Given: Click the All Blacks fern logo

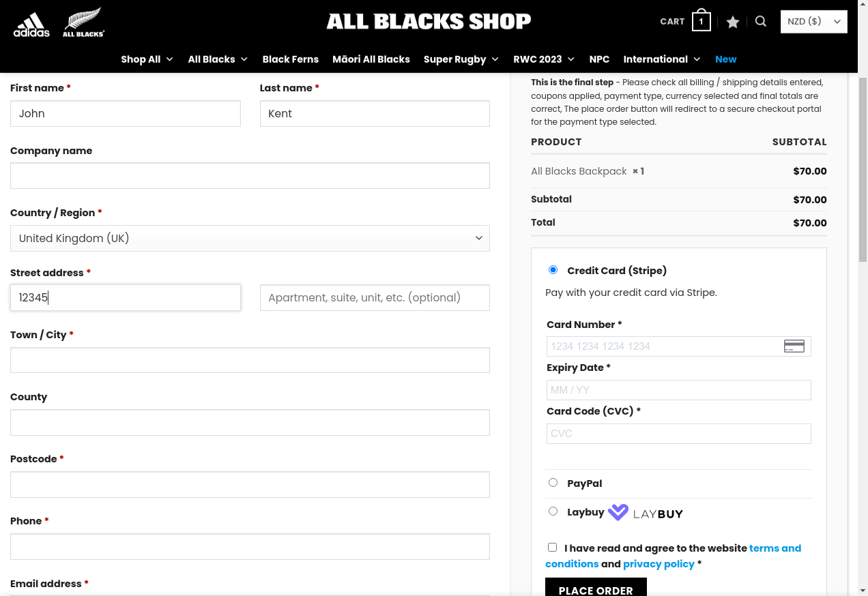Looking at the screenshot, I should coord(83,23).
